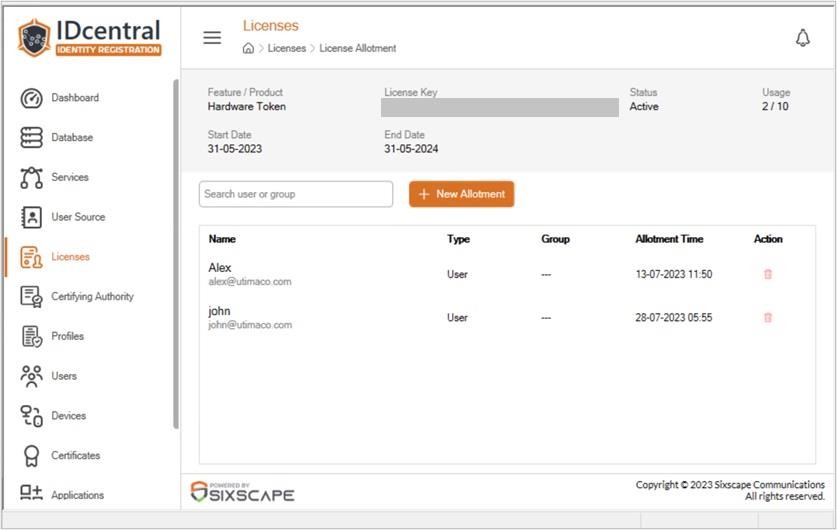Click License Allotment breadcrumb
Viewport: 837px width, 530px height.
coord(358,49)
